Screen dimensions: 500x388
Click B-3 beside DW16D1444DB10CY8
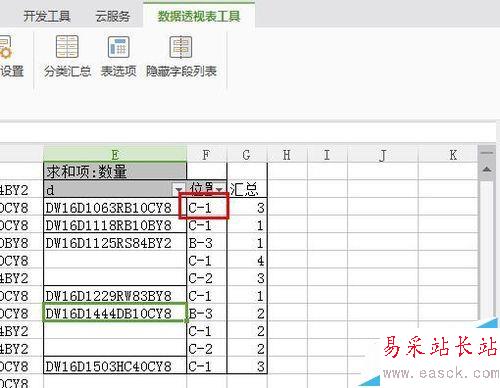coord(207,313)
